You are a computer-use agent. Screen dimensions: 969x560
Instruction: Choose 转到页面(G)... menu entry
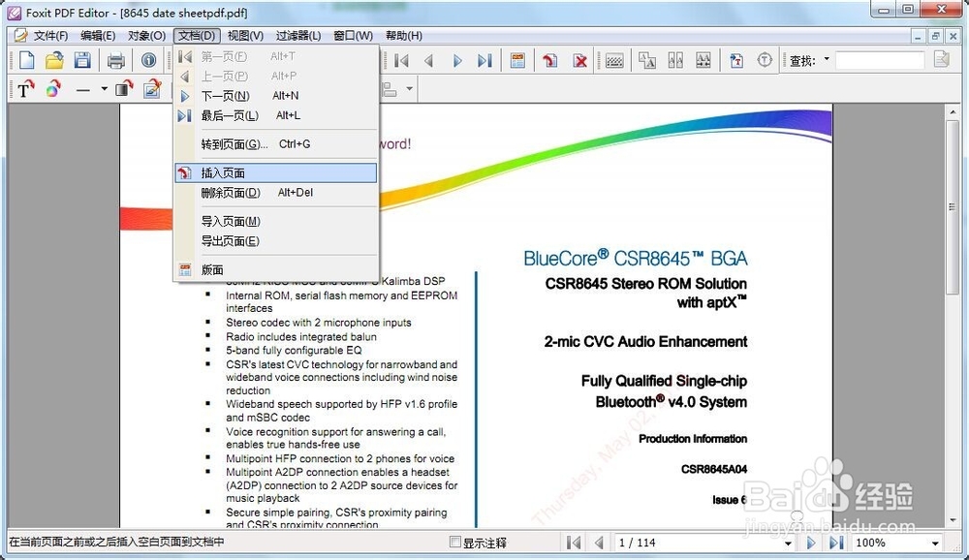pos(276,144)
